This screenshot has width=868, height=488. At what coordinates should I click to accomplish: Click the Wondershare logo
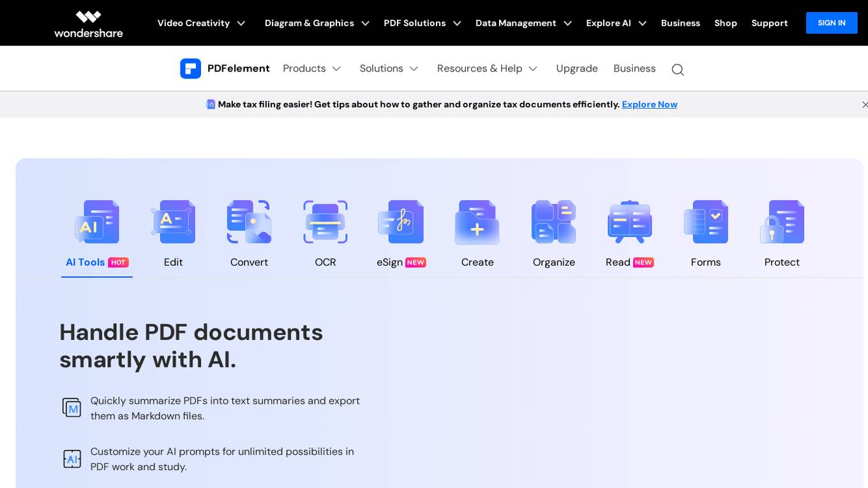[x=89, y=24]
